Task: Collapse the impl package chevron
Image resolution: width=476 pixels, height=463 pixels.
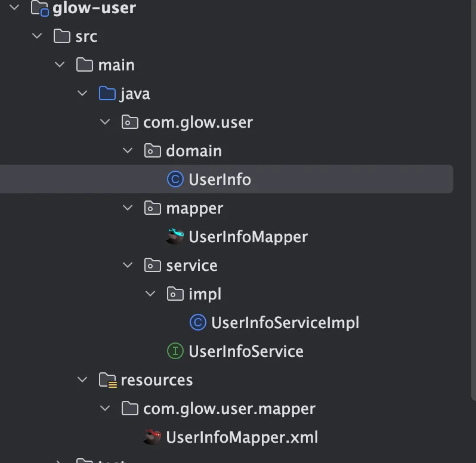Action: [150, 294]
